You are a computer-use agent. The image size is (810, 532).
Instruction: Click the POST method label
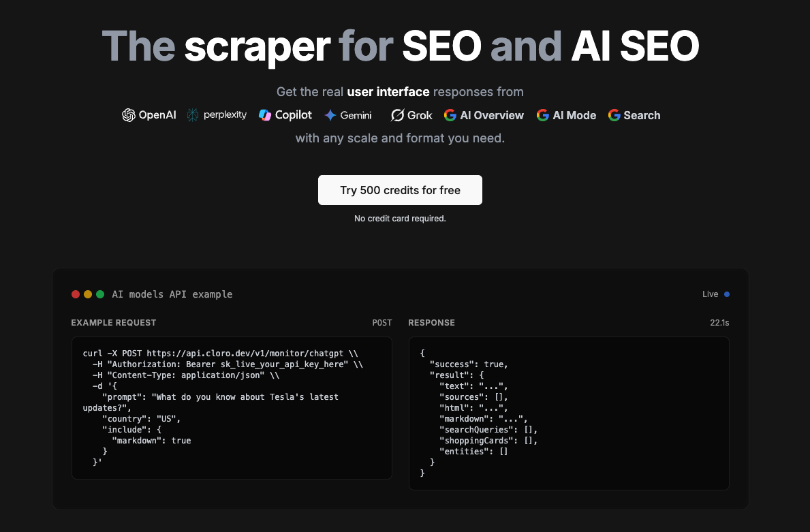[x=382, y=323]
